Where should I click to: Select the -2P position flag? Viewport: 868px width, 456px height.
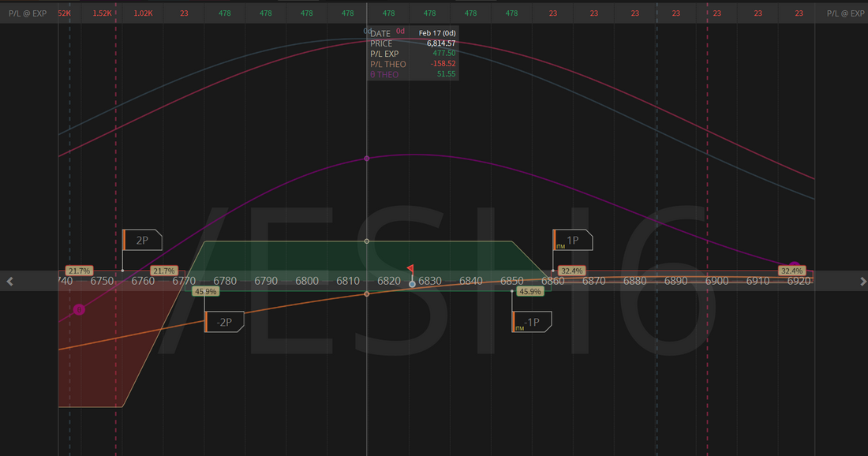tap(225, 321)
